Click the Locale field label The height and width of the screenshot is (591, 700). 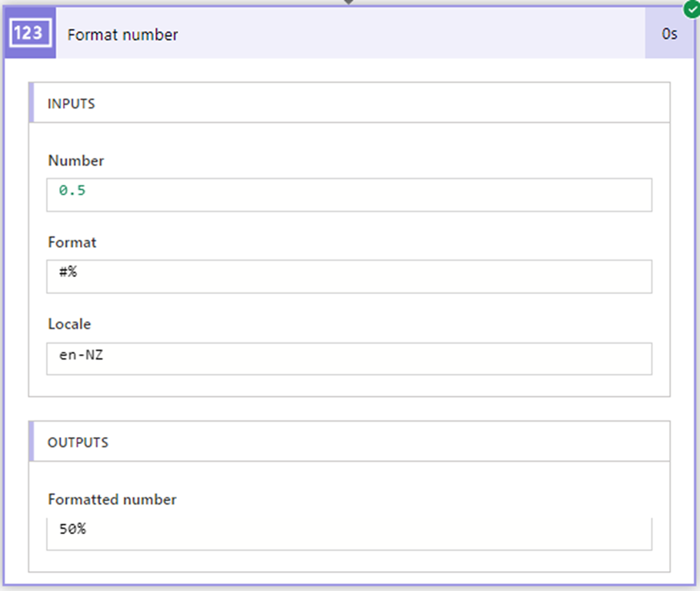(69, 324)
